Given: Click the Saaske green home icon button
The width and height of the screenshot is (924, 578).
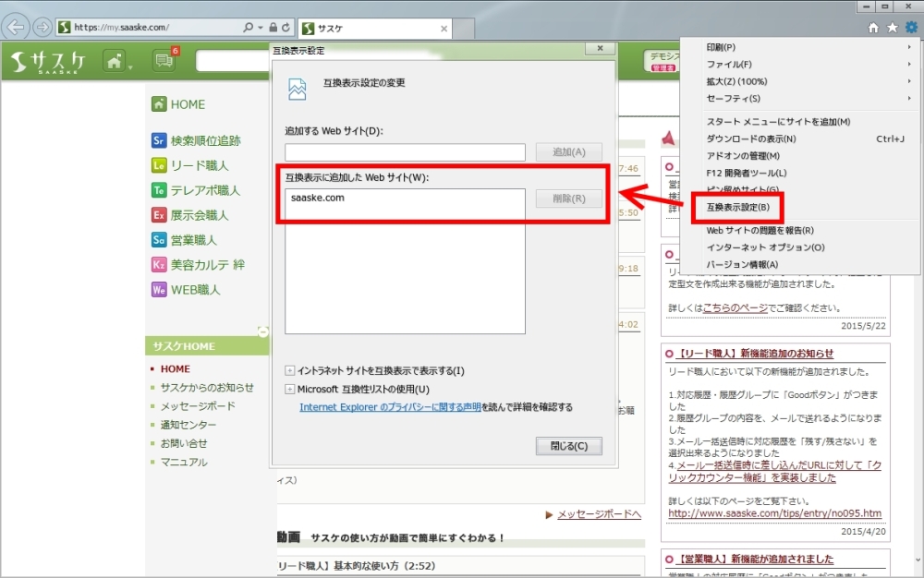Looking at the screenshot, I should (115, 62).
